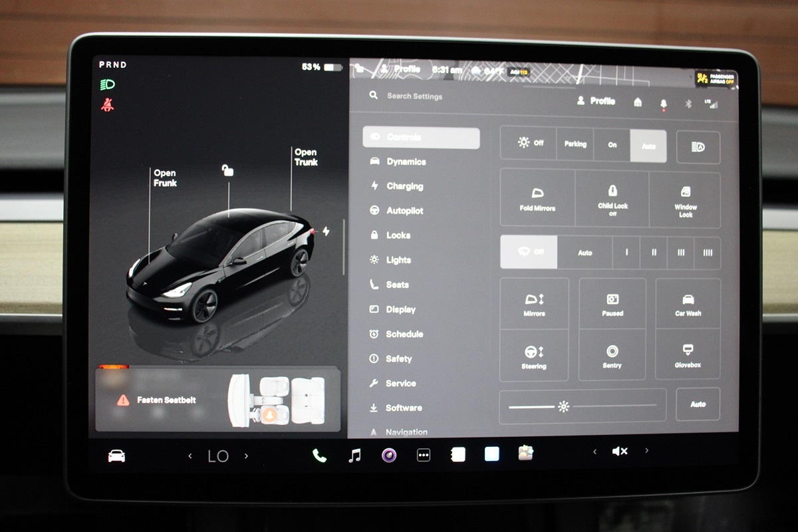Toggle the Window Lock
Screen dimensions: 798x532
pos(686,198)
